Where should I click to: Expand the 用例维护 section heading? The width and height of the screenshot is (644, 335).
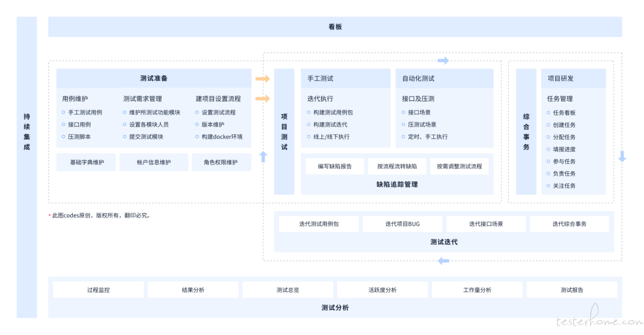[x=75, y=99]
